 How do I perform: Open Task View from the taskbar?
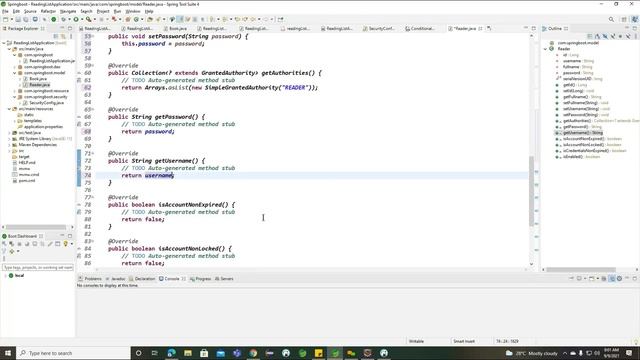click(155, 353)
